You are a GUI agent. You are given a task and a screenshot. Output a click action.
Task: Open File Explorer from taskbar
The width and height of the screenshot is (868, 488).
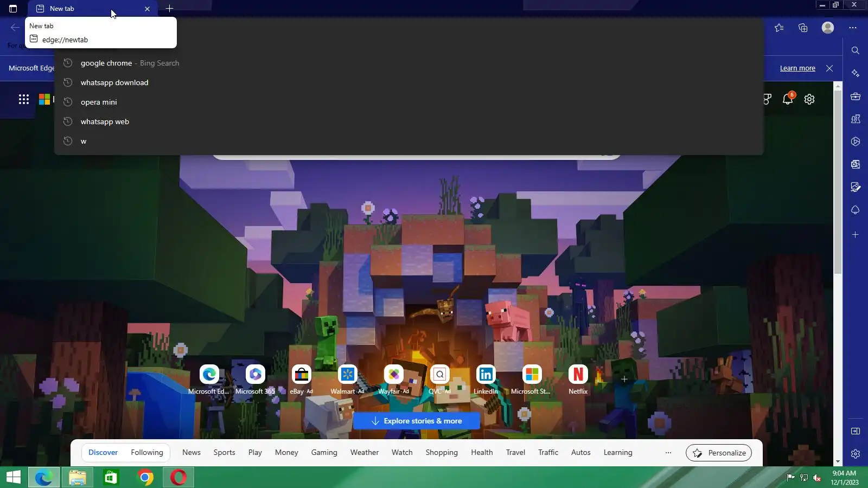(x=78, y=477)
